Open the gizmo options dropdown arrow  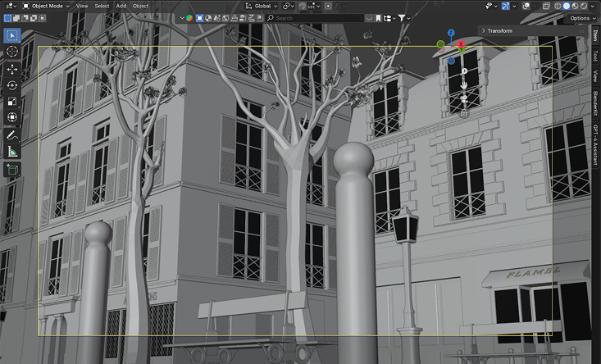tap(514, 6)
